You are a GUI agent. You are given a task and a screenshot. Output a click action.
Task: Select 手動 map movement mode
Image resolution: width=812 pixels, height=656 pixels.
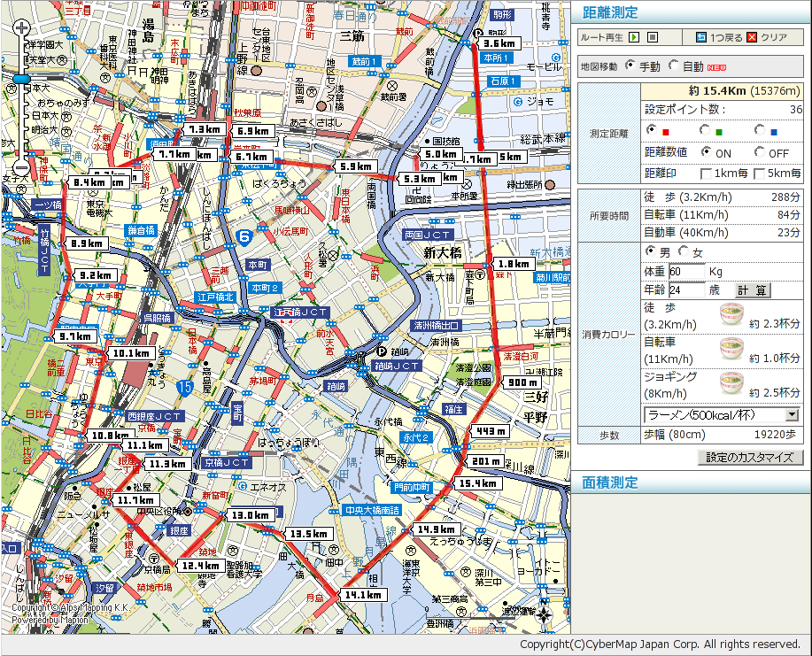pyautogui.click(x=630, y=66)
